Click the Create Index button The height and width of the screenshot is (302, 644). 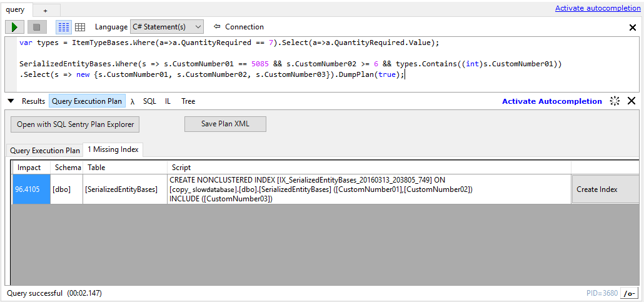tap(605, 189)
